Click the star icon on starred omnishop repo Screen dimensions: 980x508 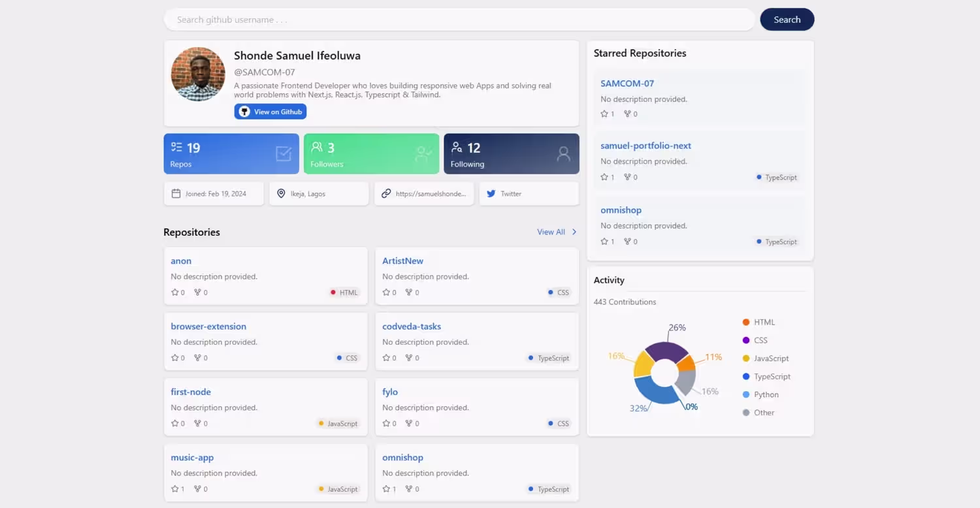pyautogui.click(x=604, y=242)
